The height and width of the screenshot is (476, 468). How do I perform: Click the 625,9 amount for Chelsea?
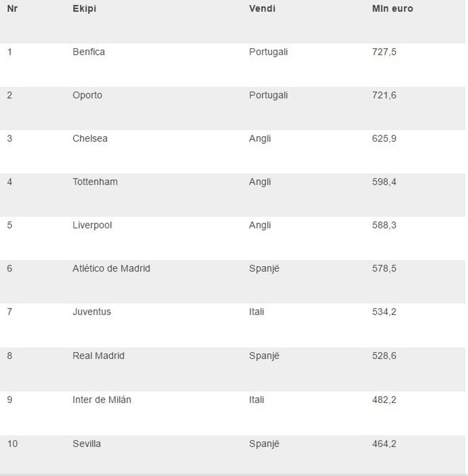(x=384, y=139)
